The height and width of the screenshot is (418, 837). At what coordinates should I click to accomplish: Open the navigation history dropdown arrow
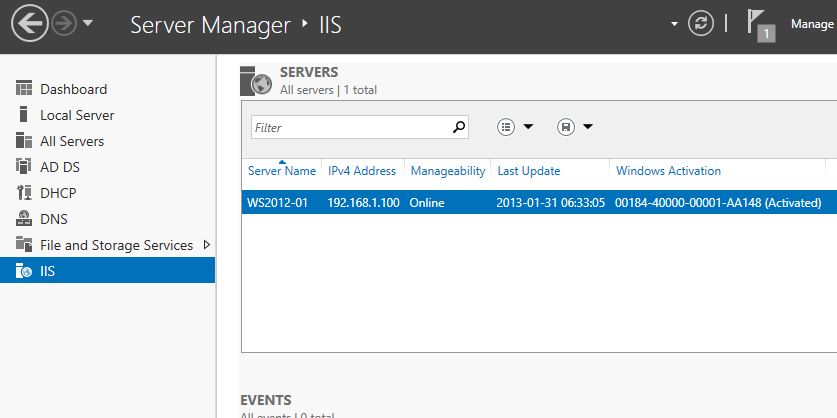(x=88, y=23)
